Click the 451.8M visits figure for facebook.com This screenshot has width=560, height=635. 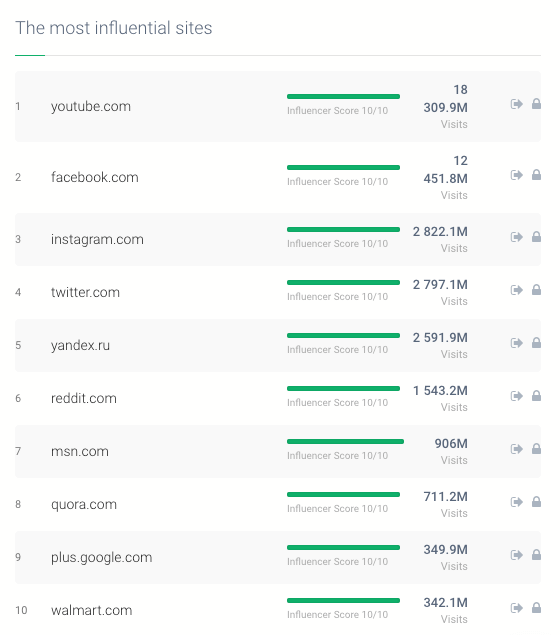446,179
